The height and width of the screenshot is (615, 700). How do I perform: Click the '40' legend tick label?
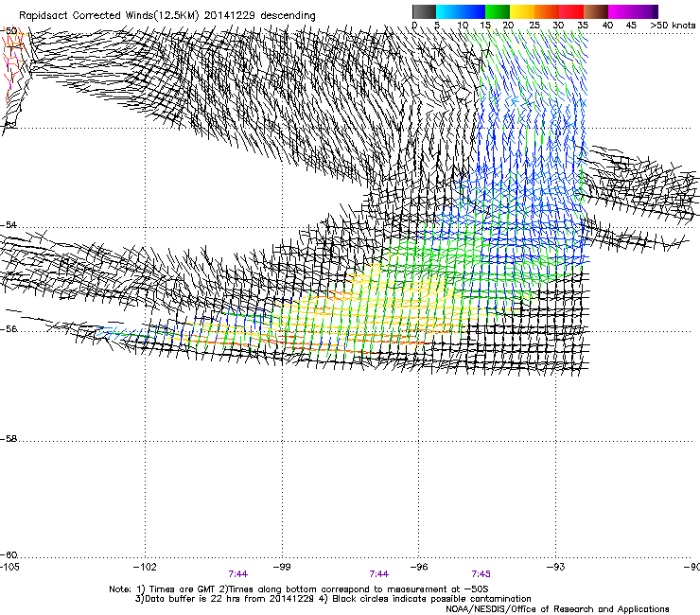point(607,26)
